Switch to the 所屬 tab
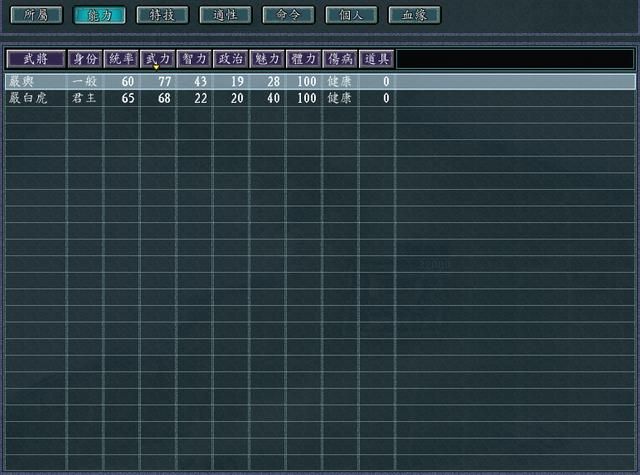Viewport: 640px width, 475px height. coord(35,15)
